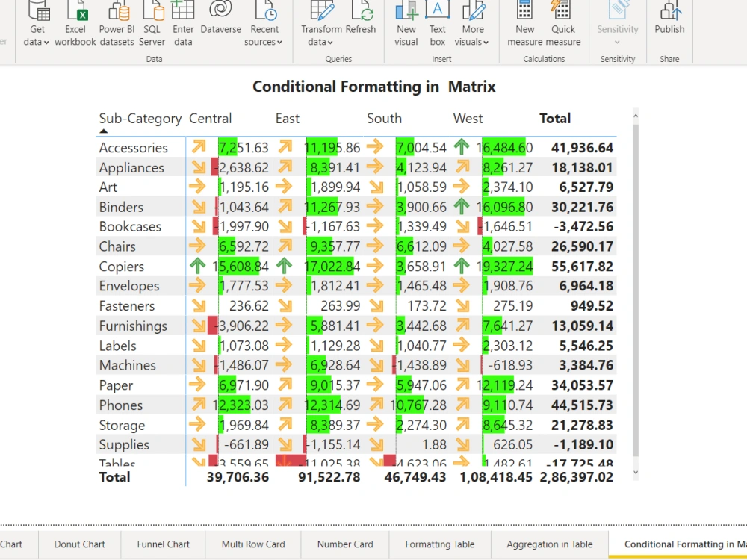Sort the matrix by Sub-Category column header
The width and height of the screenshot is (747, 560).
point(140,118)
